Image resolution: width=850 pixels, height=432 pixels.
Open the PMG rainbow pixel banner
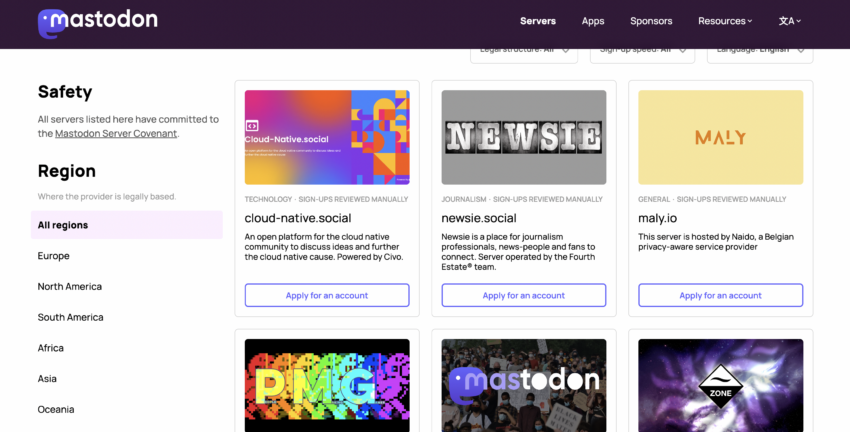(327, 385)
